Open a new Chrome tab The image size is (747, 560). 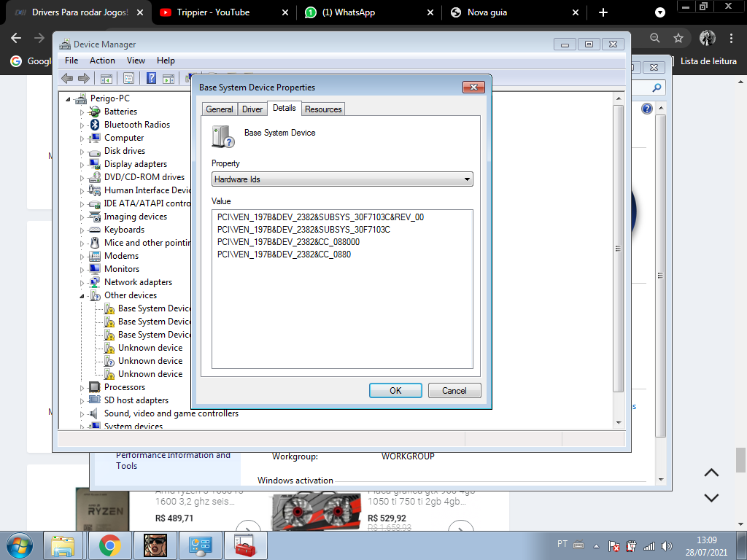(x=603, y=12)
